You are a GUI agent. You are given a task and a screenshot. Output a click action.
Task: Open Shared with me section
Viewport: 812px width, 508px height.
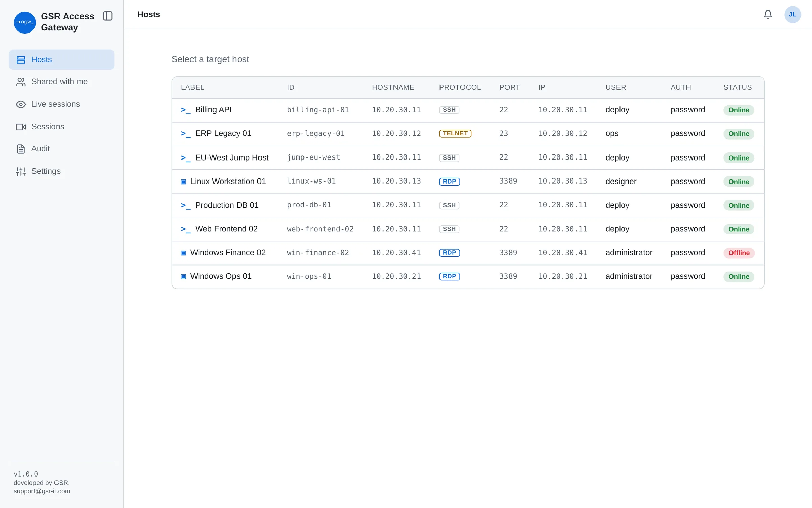point(62,82)
